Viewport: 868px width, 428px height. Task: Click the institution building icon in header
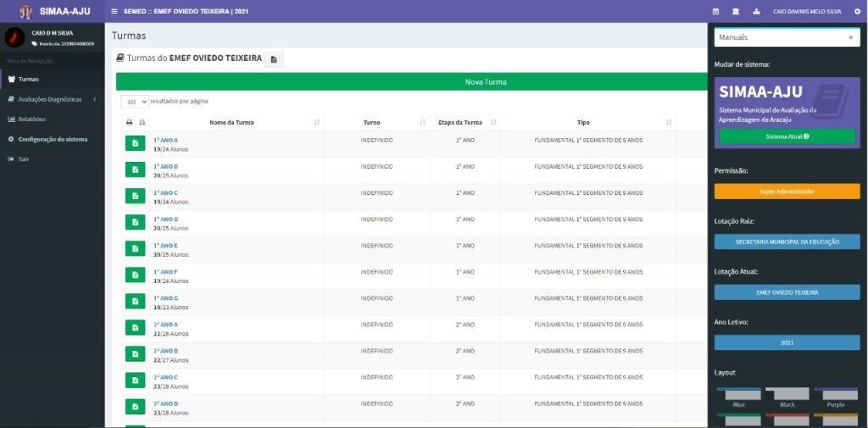click(x=735, y=11)
